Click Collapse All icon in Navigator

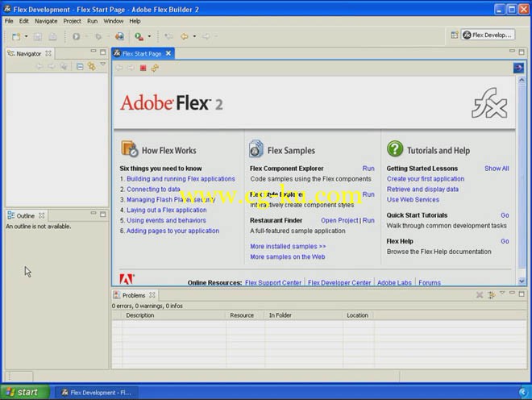click(x=80, y=67)
